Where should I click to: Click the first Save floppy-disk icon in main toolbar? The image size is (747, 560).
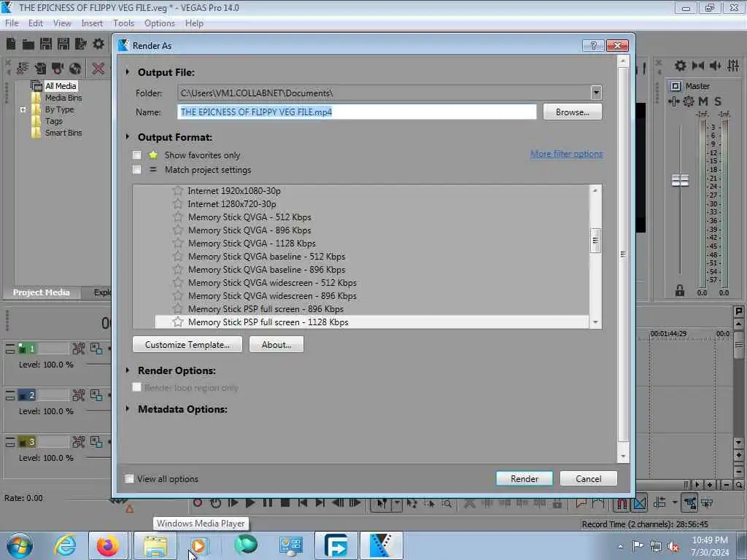pyautogui.click(x=46, y=44)
